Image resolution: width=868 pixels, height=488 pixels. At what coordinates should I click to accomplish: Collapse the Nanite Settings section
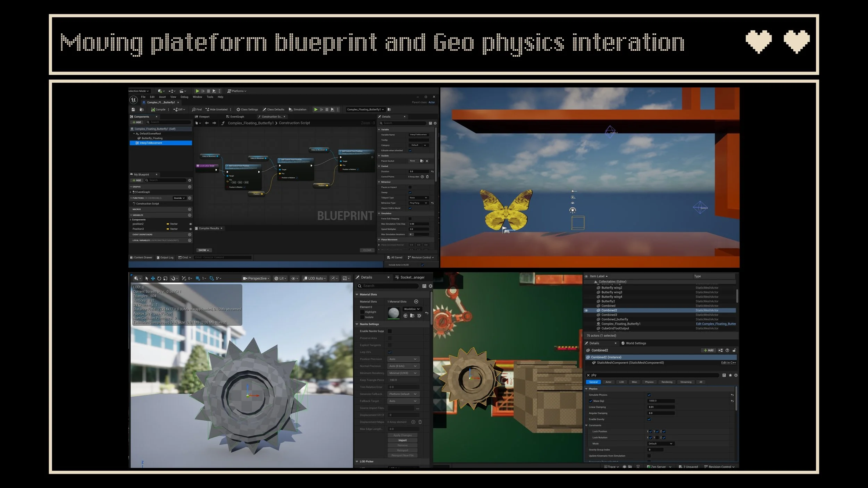point(357,324)
